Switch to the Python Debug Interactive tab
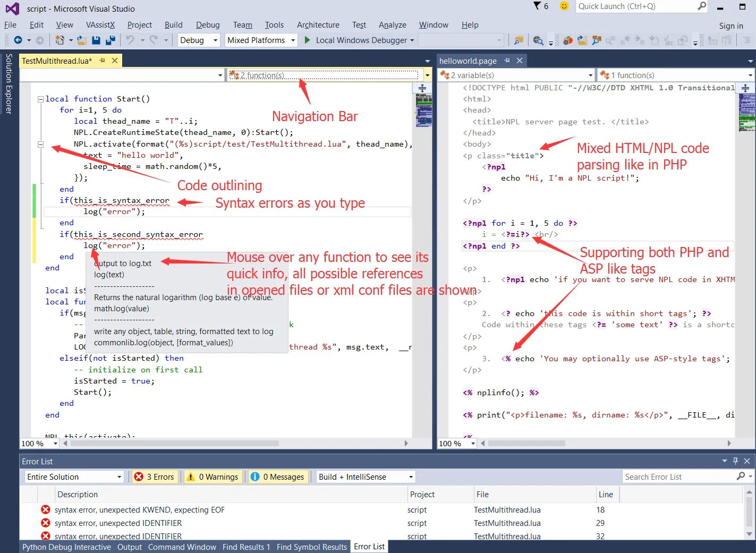The width and height of the screenshot is (756, 553). click(67, 547)
